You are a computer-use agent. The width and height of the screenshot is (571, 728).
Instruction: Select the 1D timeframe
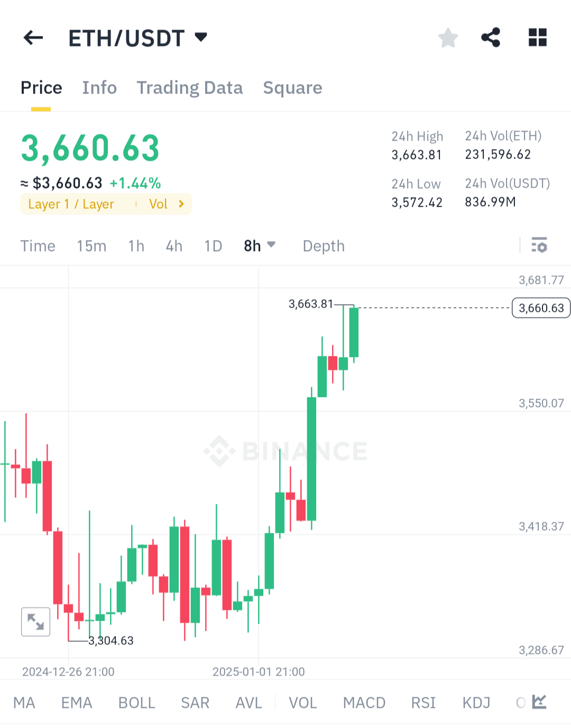click(213, 246)
